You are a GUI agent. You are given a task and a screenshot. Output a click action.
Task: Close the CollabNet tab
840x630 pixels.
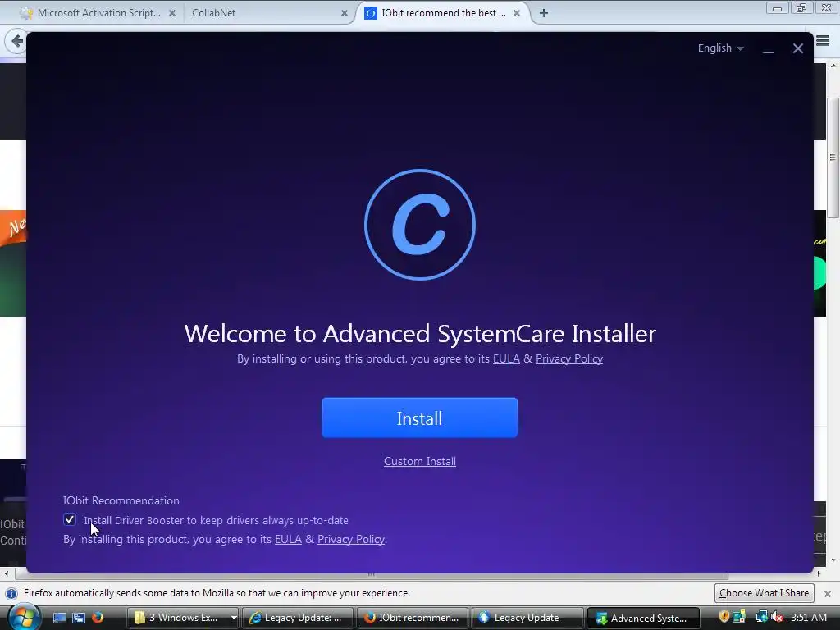[345, 13]
